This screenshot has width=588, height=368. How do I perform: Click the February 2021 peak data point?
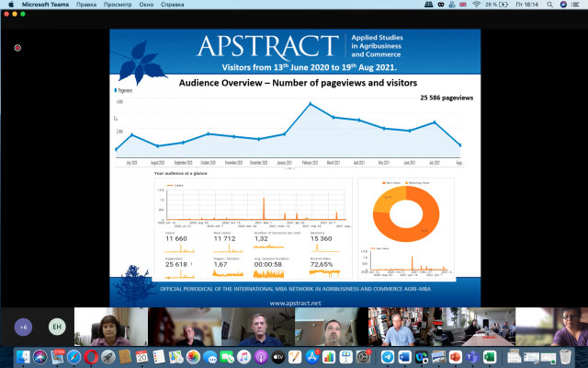310,104
